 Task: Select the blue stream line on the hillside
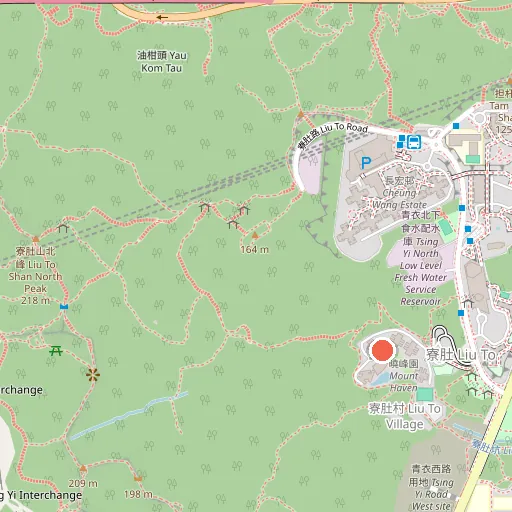click(128, 416)
